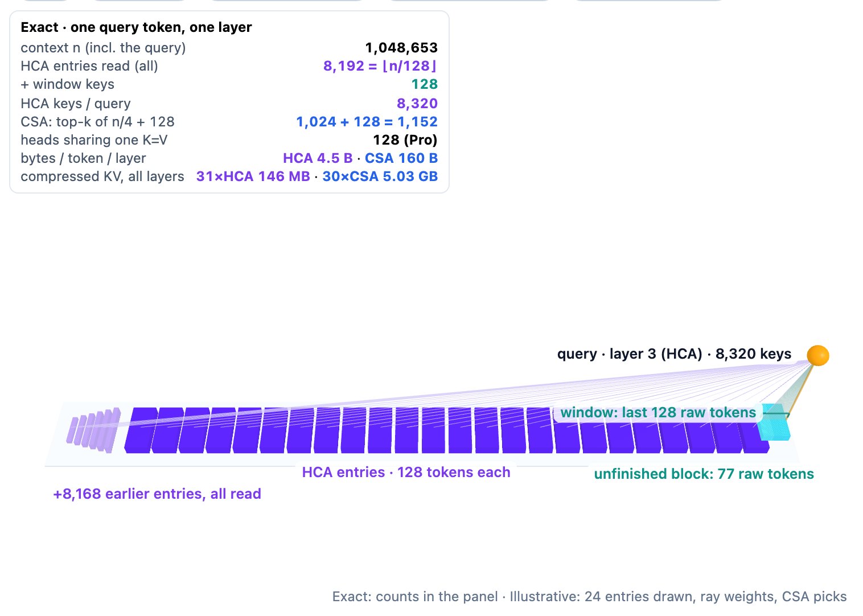
Task: Select the cyan window block of raw tokens
Action: 776,422
